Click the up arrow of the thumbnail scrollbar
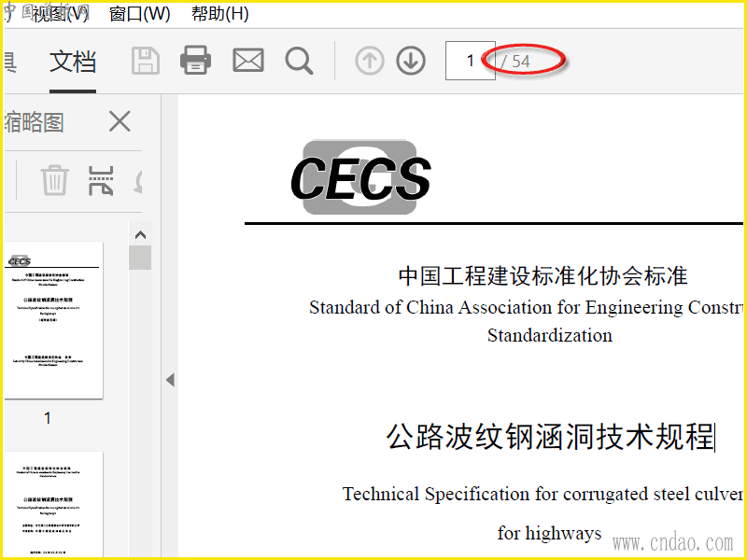This screenshot has width=747, height=560. 140,235
